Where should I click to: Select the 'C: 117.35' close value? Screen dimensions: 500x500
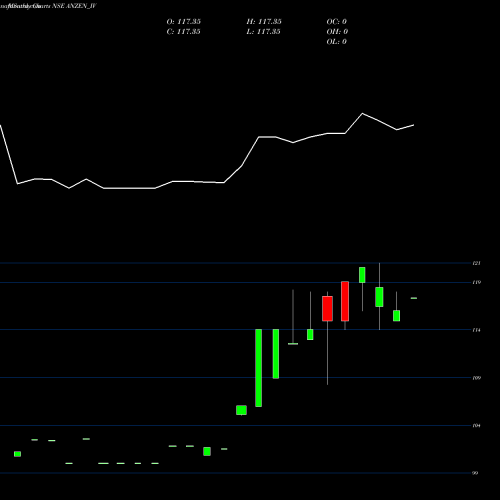click(x=184, y=32)
